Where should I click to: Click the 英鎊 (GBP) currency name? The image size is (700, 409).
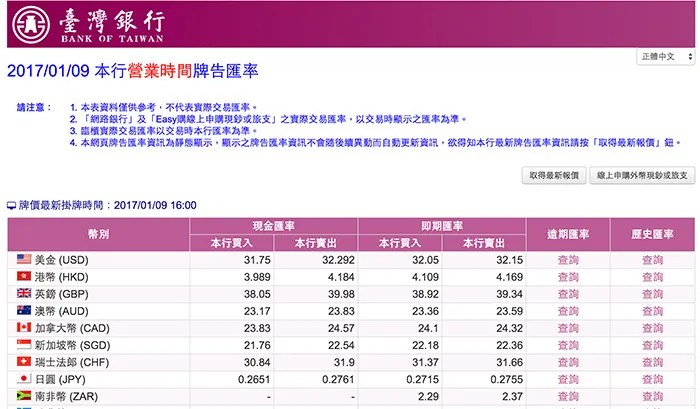pos(62,294)
